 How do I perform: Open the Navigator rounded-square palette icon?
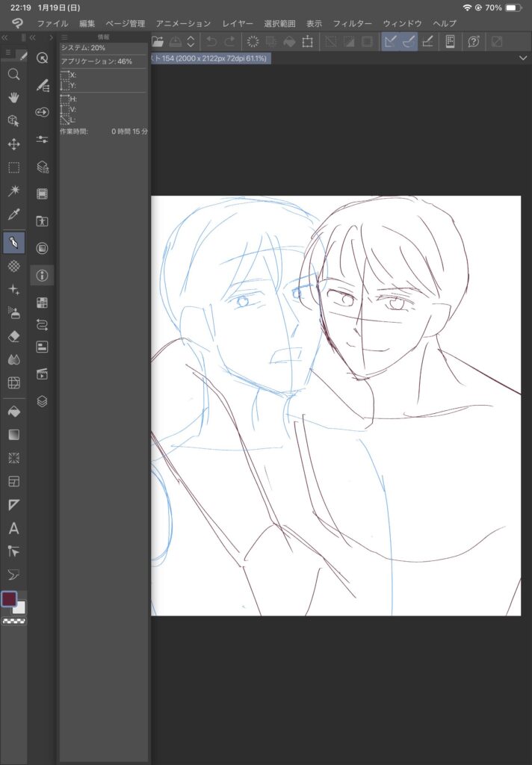(42, 248)
